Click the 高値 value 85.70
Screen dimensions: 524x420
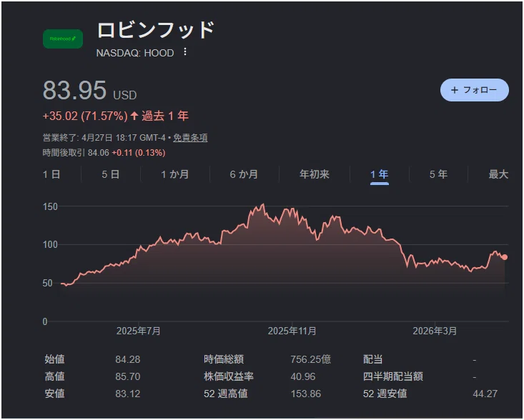(x=128, y=376)
